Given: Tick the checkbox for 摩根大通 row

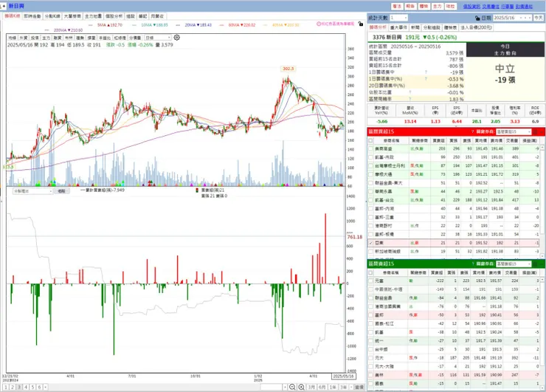Looking at the screenshot, I should pyautogui.click(x=371, y=174).
